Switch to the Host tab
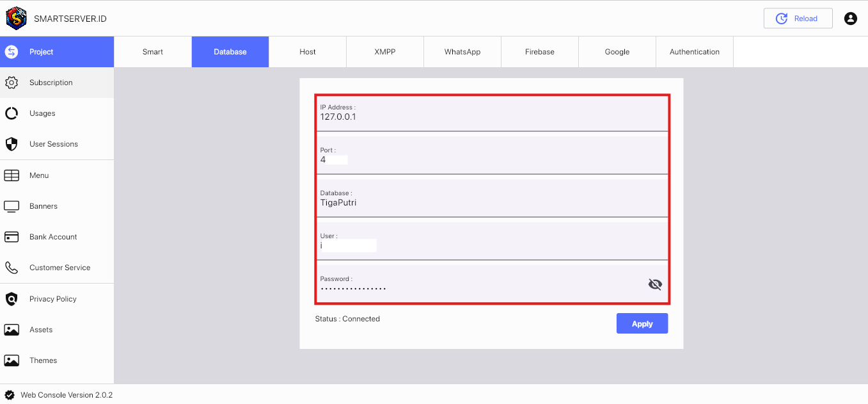868x404 pixels. 307,51
